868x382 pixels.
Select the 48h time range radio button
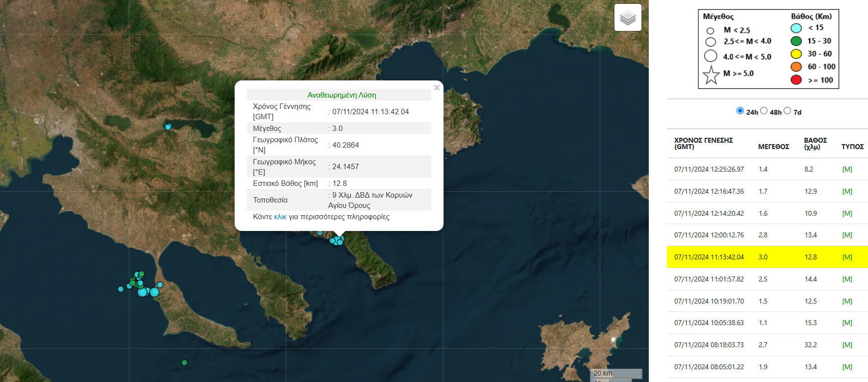[764, 111]
